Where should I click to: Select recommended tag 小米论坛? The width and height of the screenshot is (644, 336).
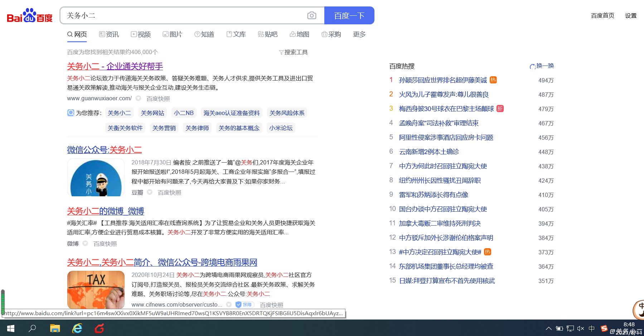pyautogui.click(x=281, y=128)
